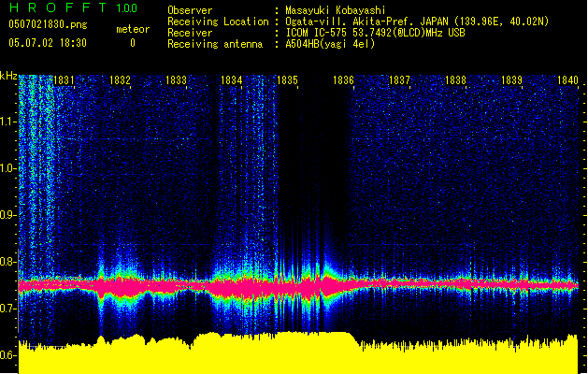Click the 1834 time marker
The height and width of the screenshot is (374, 588).
tap(232, 80)
